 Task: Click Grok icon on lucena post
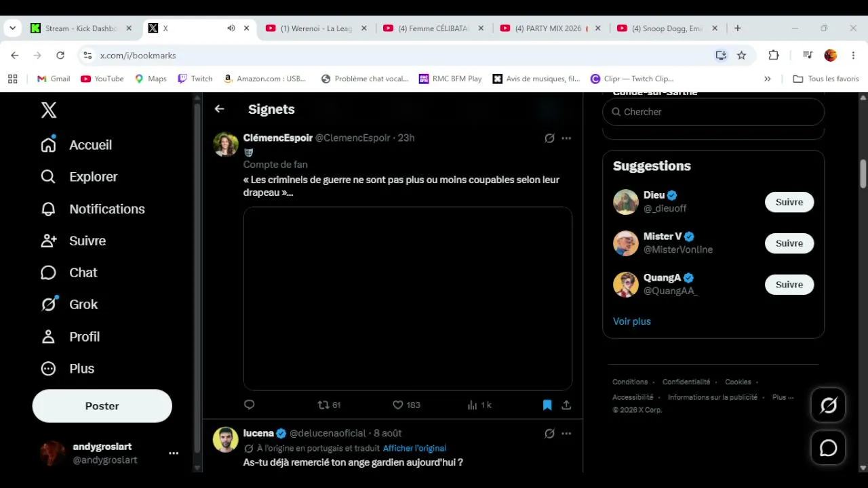pyautogui.click(x=549, y=434)
